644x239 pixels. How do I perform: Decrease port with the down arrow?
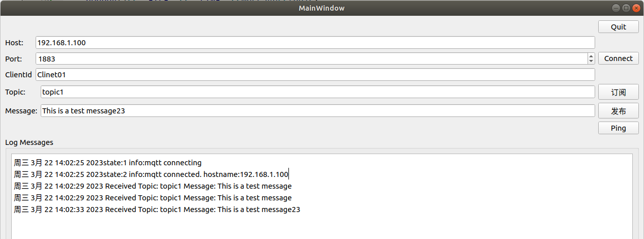(591, 62)
